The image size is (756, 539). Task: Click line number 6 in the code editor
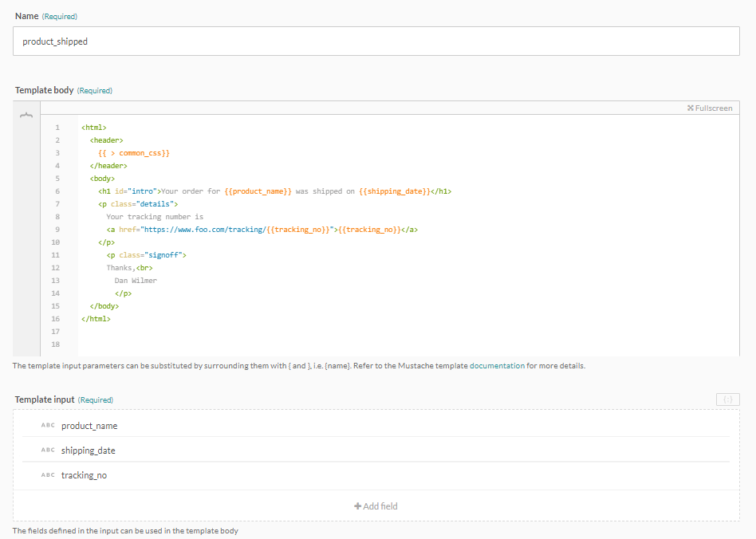point(57,191)
